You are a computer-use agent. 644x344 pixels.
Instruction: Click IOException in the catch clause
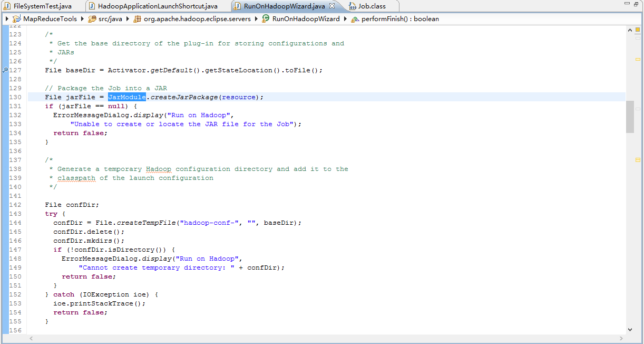click(106, 294)
